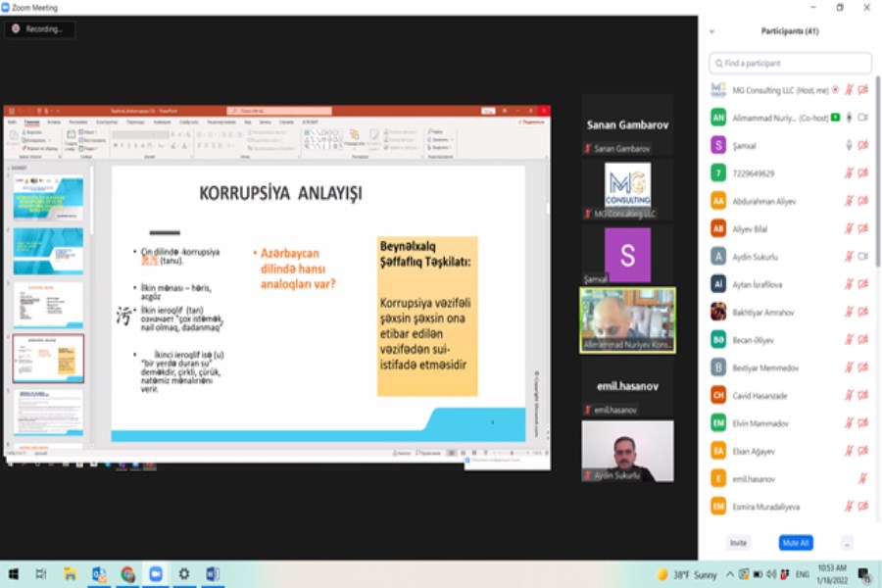Open the ACROBAT tab in PowerPoint
Viewport: 882px width, 588px height.
pos(310,122)
